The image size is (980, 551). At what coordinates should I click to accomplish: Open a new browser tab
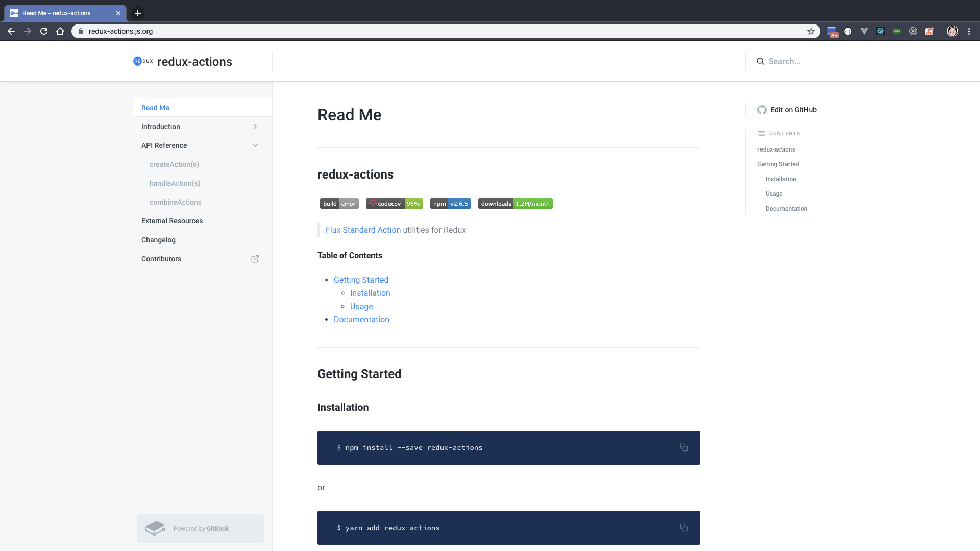pos(137,13)
